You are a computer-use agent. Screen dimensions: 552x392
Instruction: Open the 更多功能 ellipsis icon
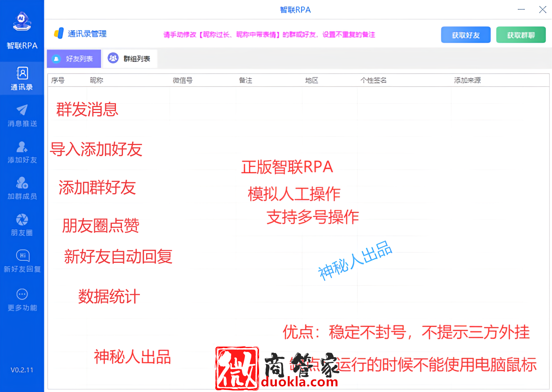(x=22, y=294)
